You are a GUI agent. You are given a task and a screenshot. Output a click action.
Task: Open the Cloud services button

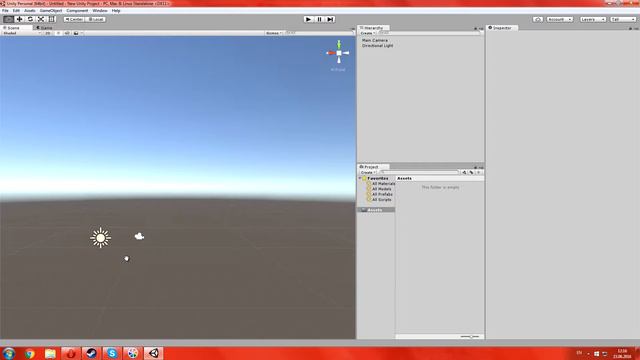(x=538, y=19)
